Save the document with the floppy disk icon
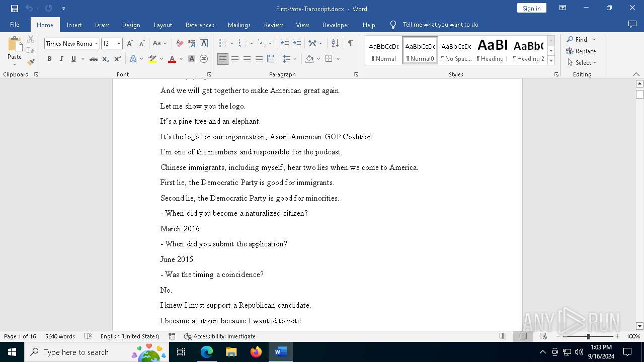 15,9
